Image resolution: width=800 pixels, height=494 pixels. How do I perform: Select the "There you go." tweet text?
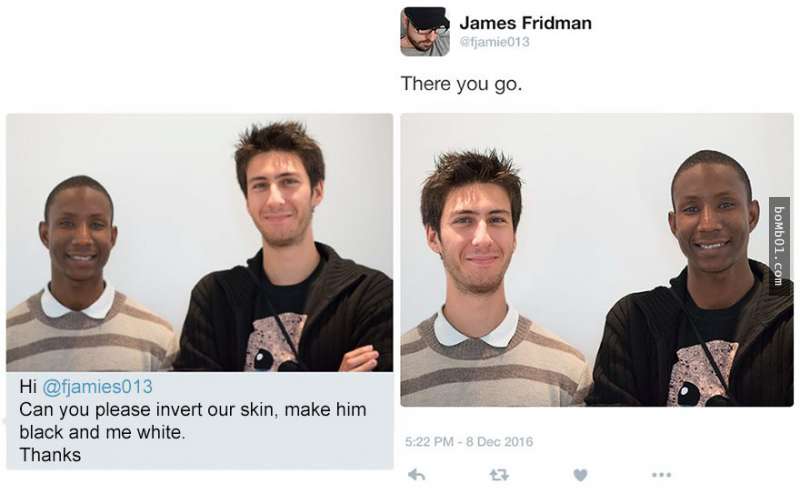tap(462, 84)
